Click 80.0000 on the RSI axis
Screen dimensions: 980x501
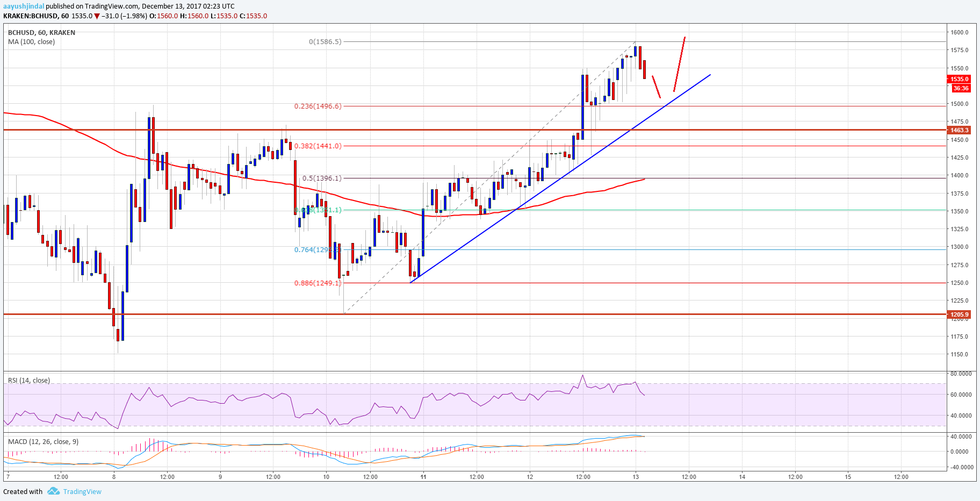pos(961,374)
